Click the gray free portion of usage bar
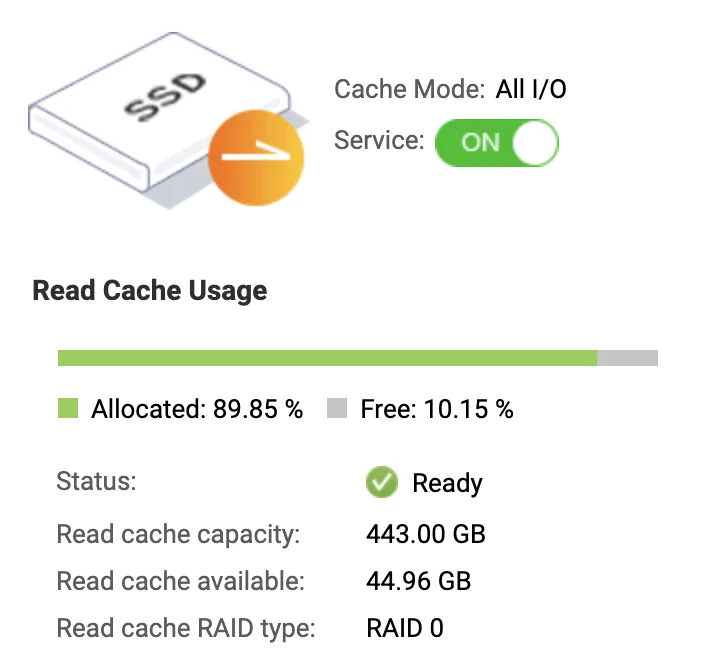The width and height of the screenshot is (714, 662). tap(627, 358)
